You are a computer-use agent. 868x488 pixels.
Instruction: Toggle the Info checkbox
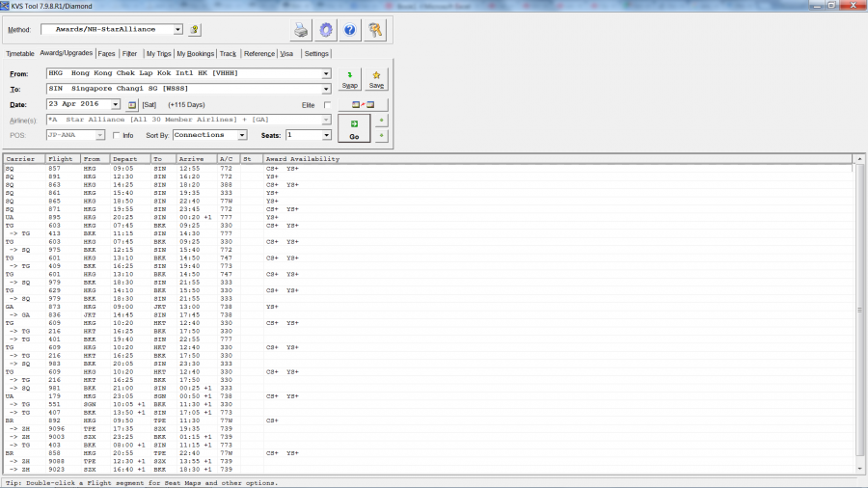(117, 135)
